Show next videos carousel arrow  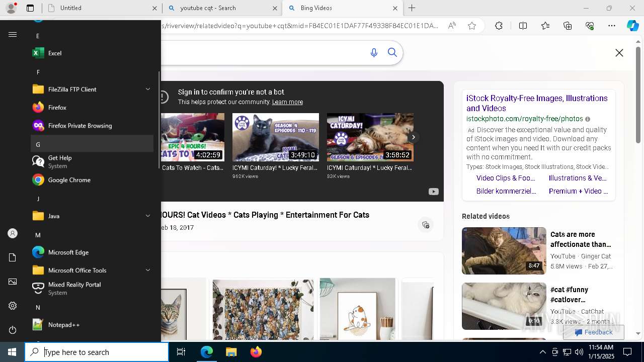tap(413, 137)
